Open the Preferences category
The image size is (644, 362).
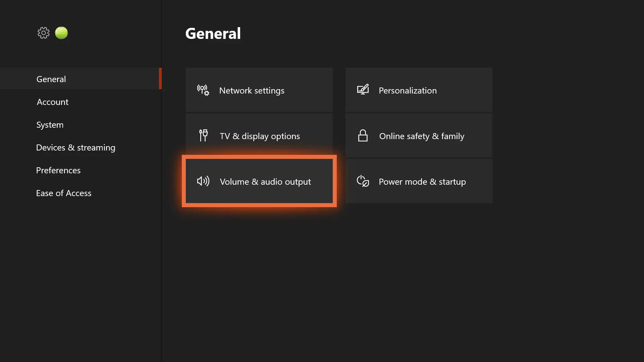[x=58, y=170]
